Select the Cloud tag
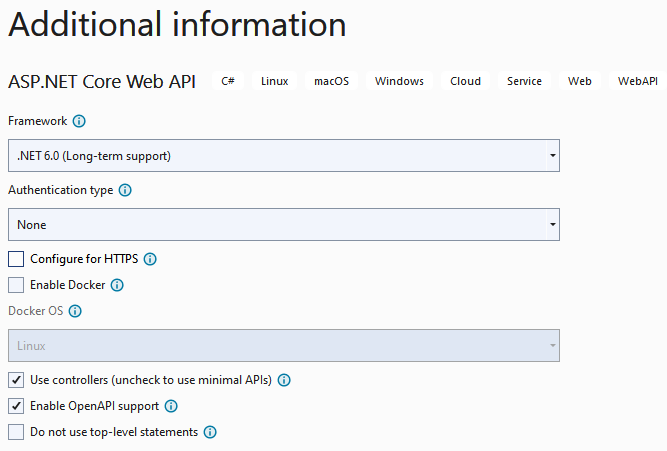 (465, 81)
